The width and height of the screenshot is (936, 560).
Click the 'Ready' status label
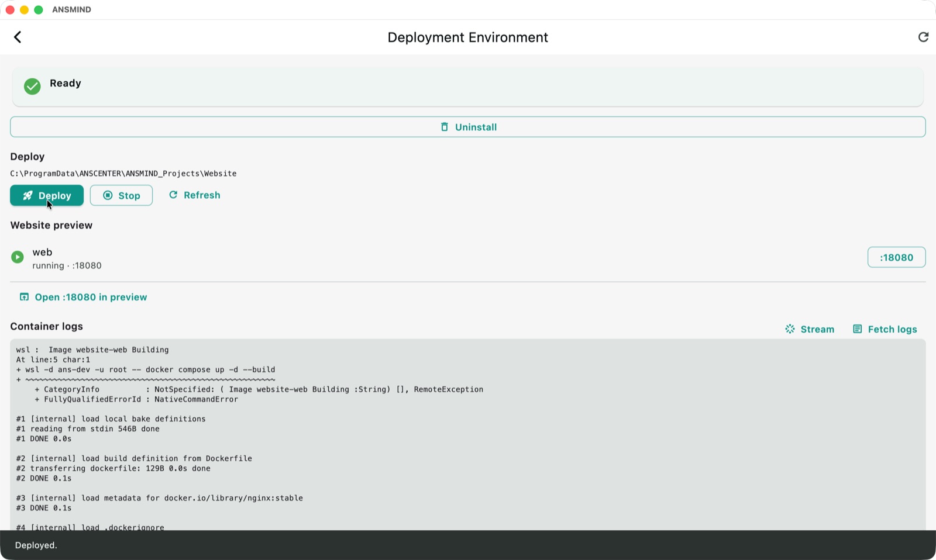click(x=66, y=83)
